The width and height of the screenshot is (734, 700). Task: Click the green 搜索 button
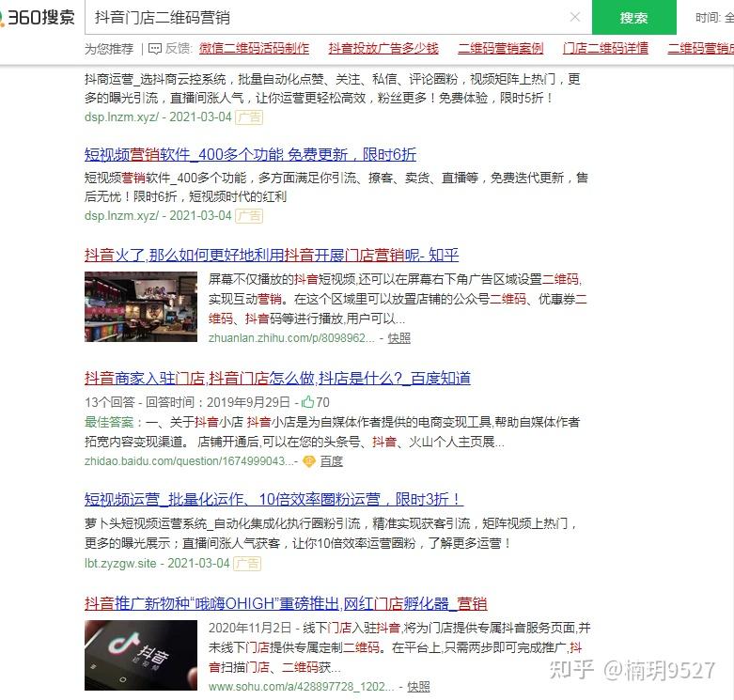[x=633, y=17]
